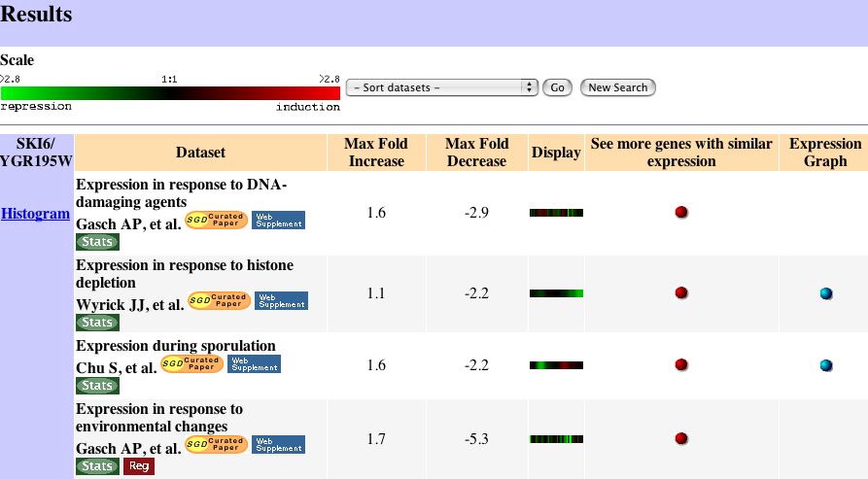Click red similar-expression dot for DNA-damaging agents
Image resolution: width=868 pixels, height=479 pixels.
tap(681, 212)
